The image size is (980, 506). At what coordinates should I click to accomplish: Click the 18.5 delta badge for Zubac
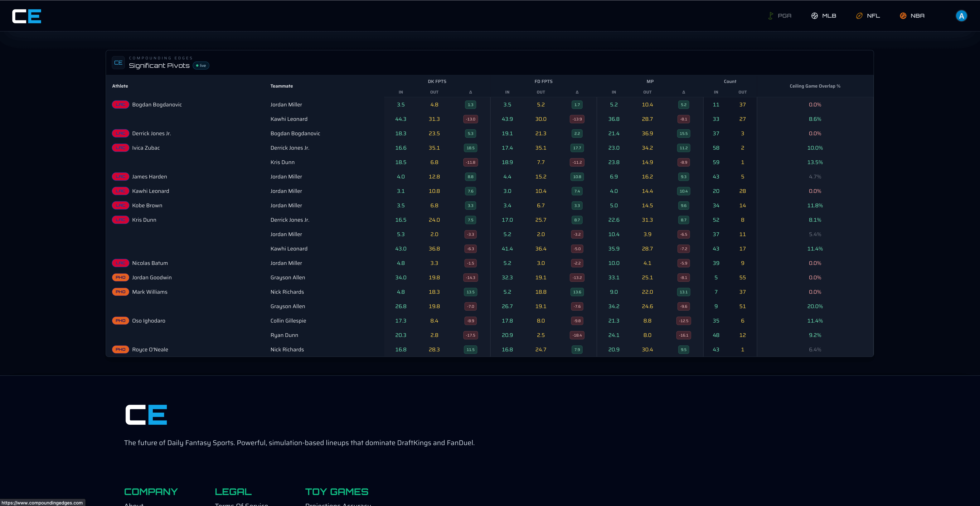tap(471, 148)
